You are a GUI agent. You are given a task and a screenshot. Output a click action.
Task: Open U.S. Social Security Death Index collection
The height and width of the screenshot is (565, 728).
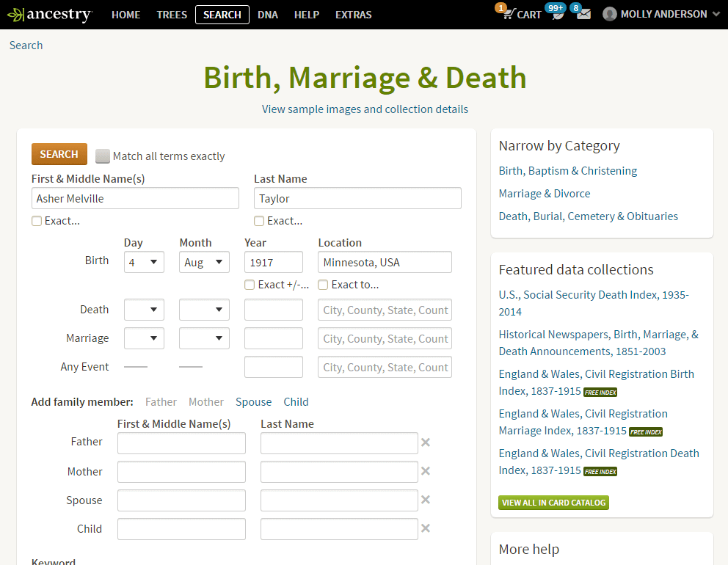(594, 303)
